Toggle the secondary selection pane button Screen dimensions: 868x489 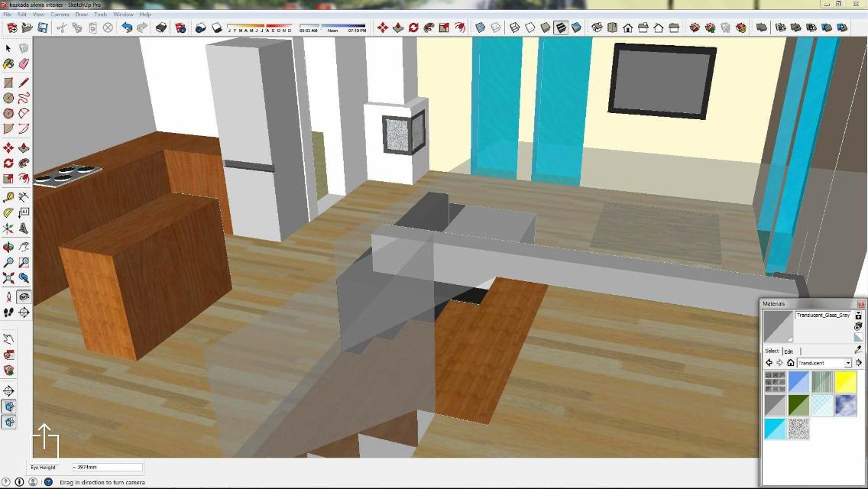(858, 316)
